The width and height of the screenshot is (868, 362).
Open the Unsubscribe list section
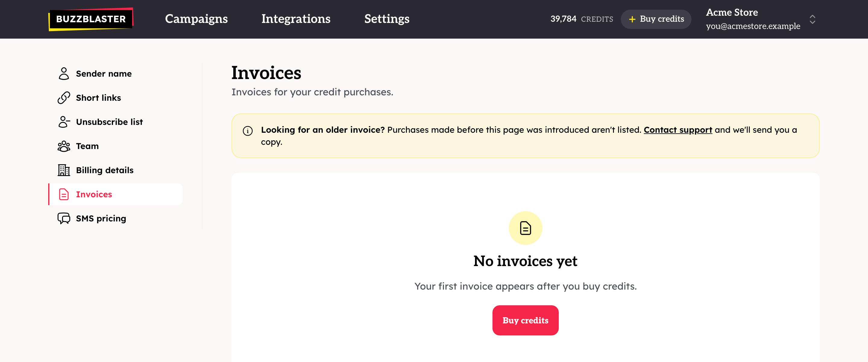[115, 122]
